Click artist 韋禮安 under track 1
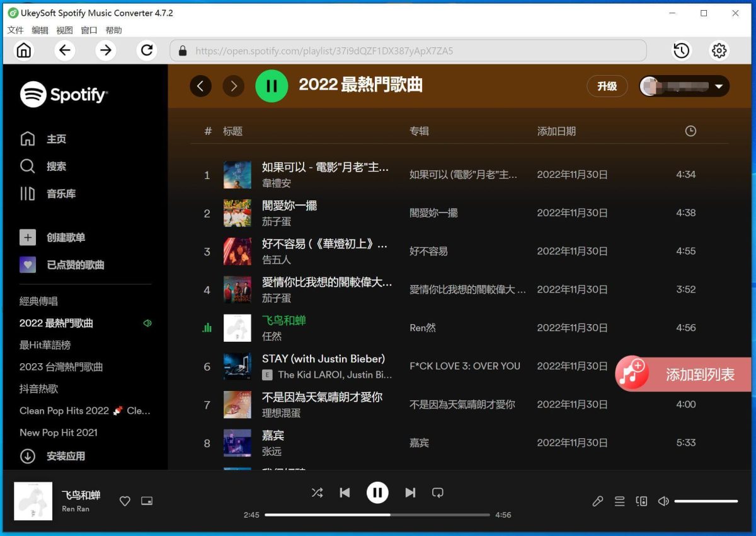Image resolution: width=756 pixels, height=536 pixels. 277,183
